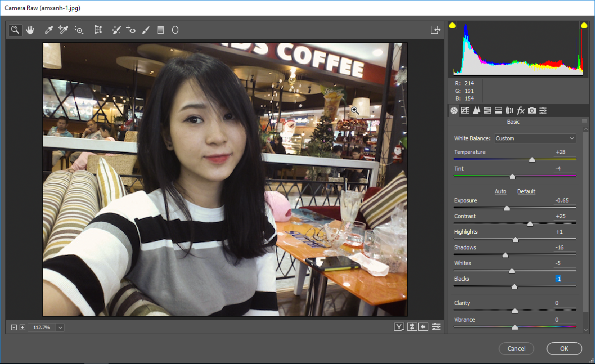The image size is (595, 364).
Task: Click the Clarity value field
Action: pos(564,303)
